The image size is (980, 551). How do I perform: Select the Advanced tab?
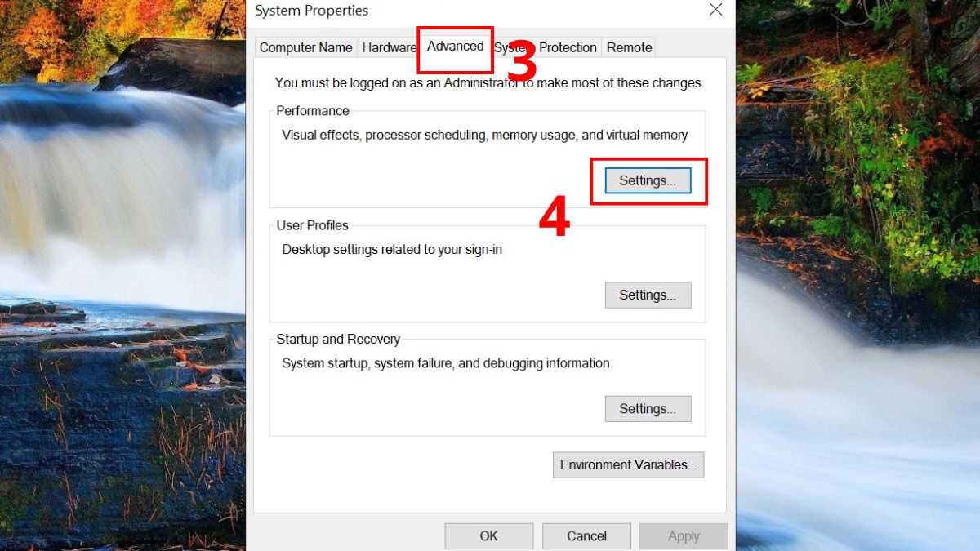455,47
